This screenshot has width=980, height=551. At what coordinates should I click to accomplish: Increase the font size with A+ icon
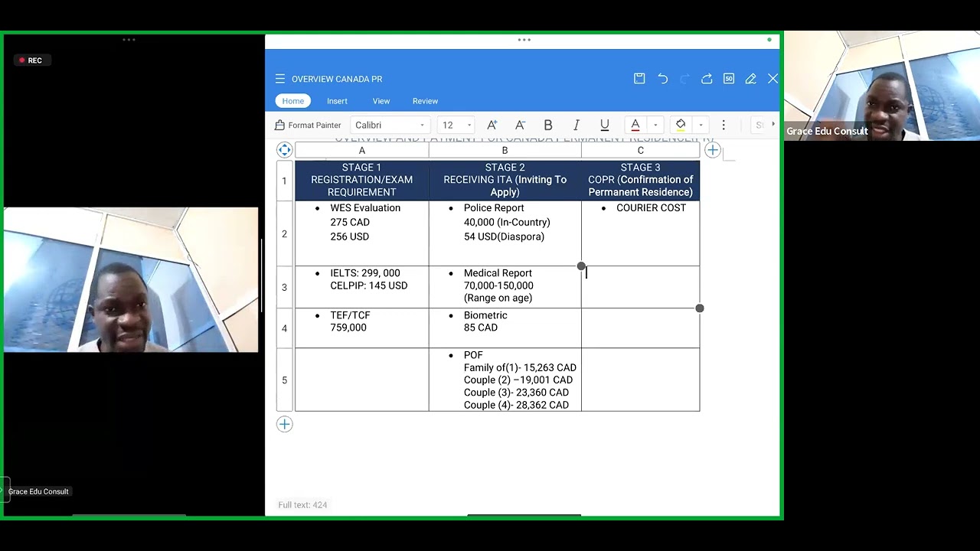coord(492,125)
